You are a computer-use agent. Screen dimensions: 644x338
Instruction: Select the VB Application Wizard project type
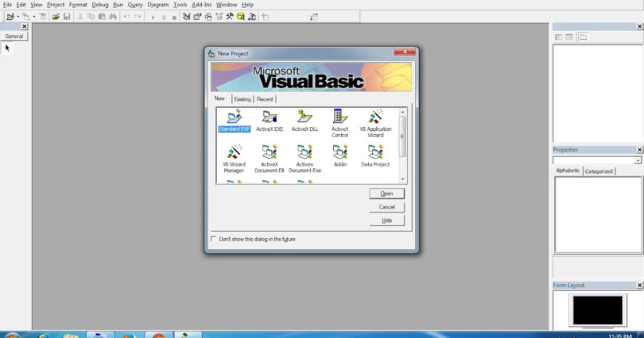point(376,124)
